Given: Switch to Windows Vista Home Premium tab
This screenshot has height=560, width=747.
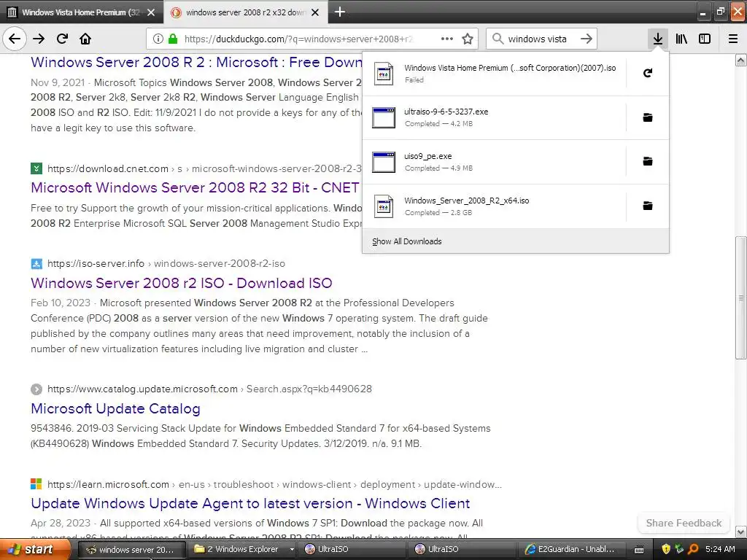Looking at the screenshot, I should pyautogui.click(x=81, y=12).
